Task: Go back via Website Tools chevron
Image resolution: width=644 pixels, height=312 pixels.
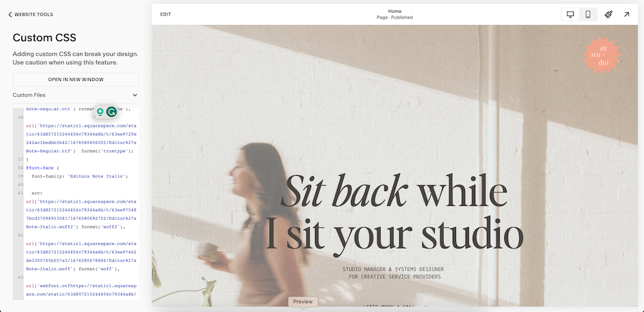Action: 10,14
